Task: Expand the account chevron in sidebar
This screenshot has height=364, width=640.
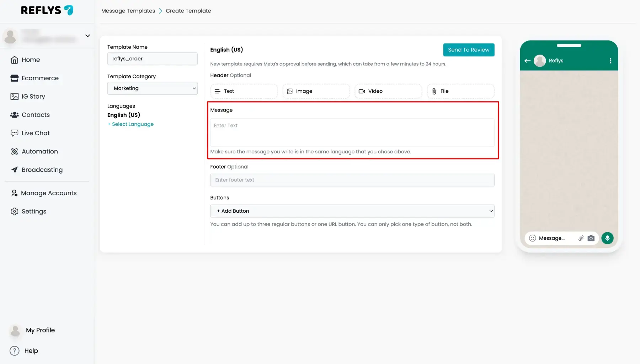Action: point(87,36)
